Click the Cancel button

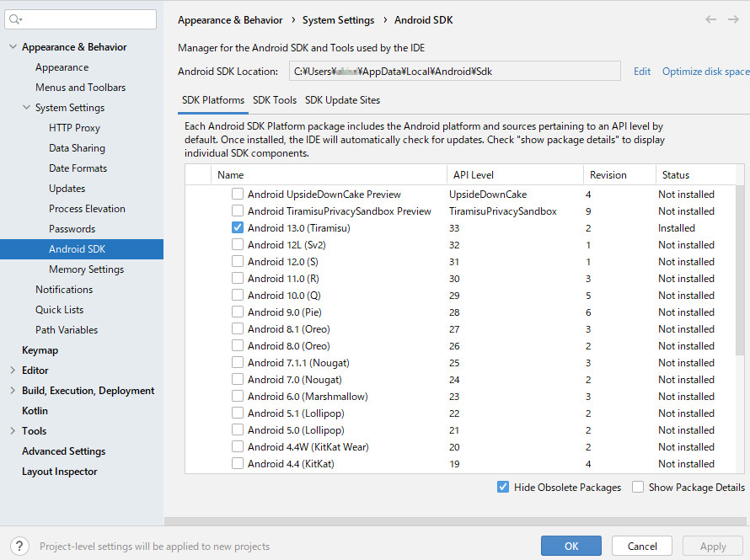tap(642, 546)
